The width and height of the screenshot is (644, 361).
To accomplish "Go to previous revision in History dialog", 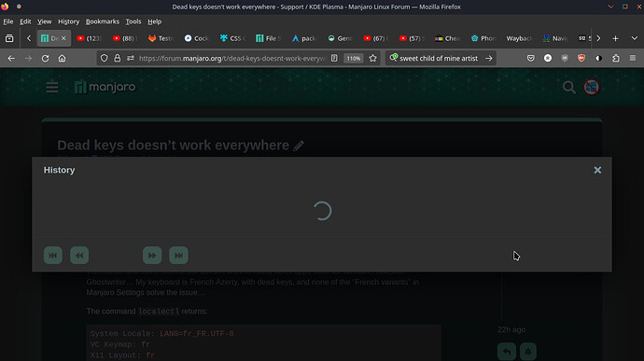I will tap(79, 255).
